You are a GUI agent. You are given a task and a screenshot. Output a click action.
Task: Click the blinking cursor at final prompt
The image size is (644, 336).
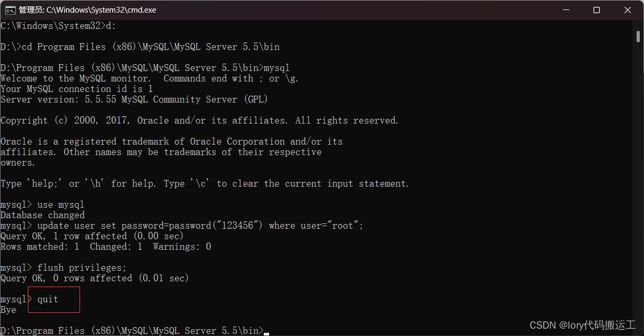[x=266, y=333]
